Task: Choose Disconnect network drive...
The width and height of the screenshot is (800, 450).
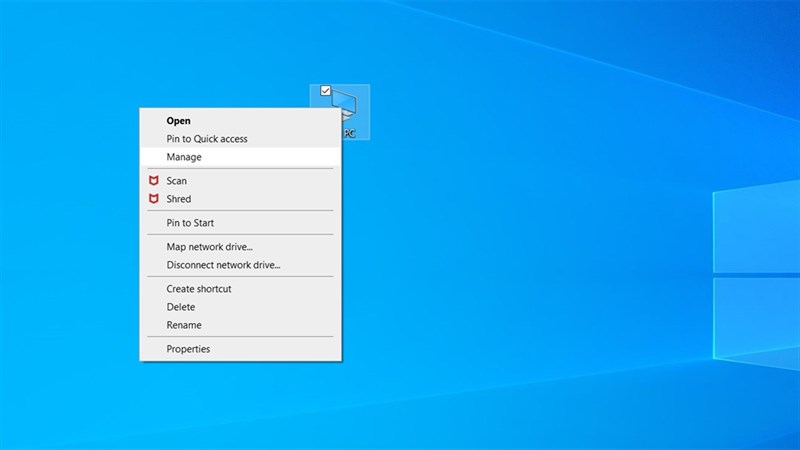Action: click(x=240, y=265)
